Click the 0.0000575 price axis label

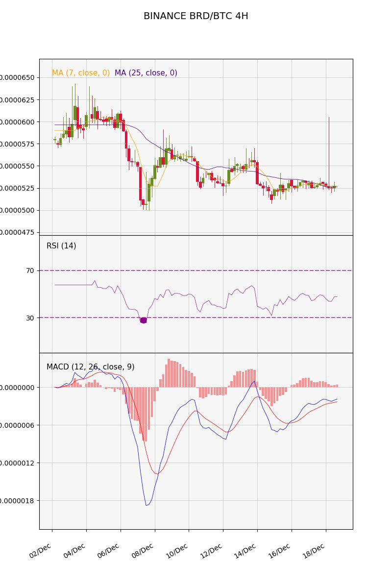point(17,144)
